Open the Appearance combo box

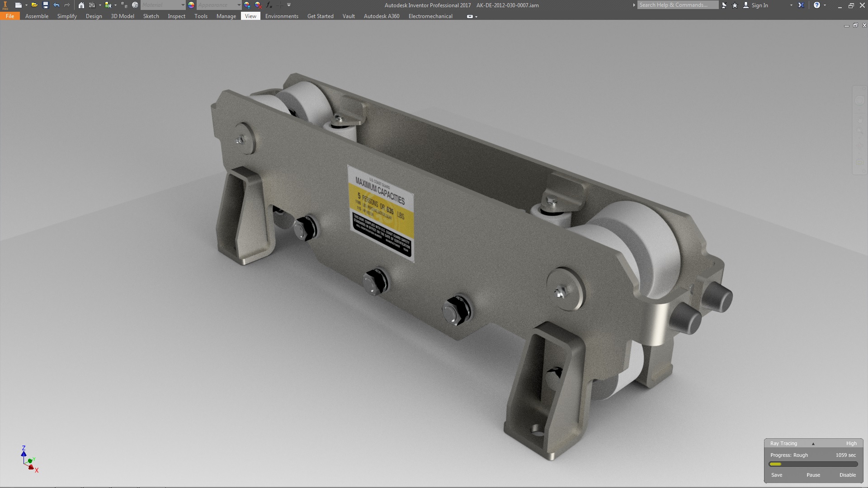pos(219,5)
